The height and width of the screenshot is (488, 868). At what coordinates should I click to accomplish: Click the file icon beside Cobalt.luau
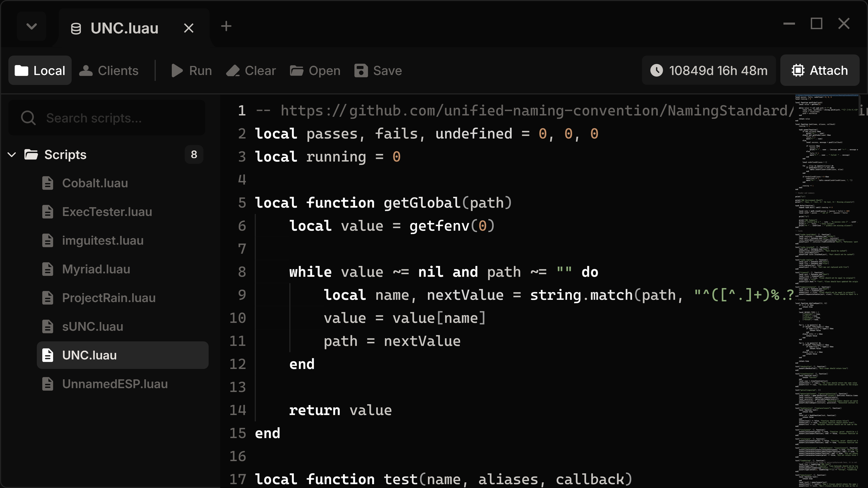tap(47, 183)
